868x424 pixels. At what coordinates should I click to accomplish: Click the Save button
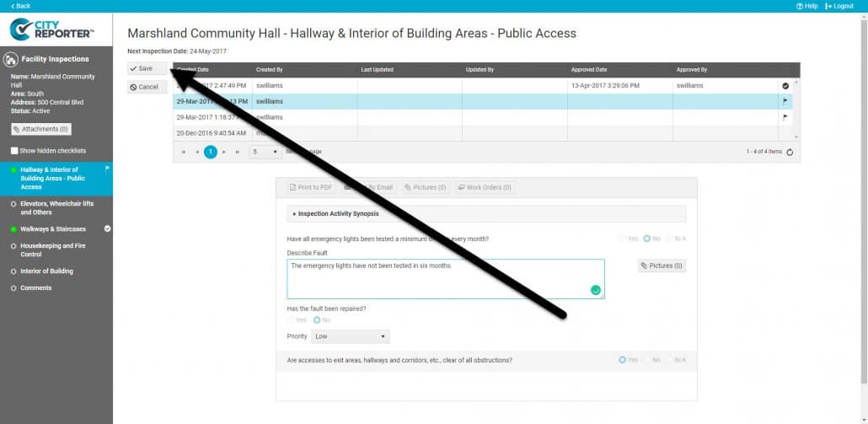point(142,68)
